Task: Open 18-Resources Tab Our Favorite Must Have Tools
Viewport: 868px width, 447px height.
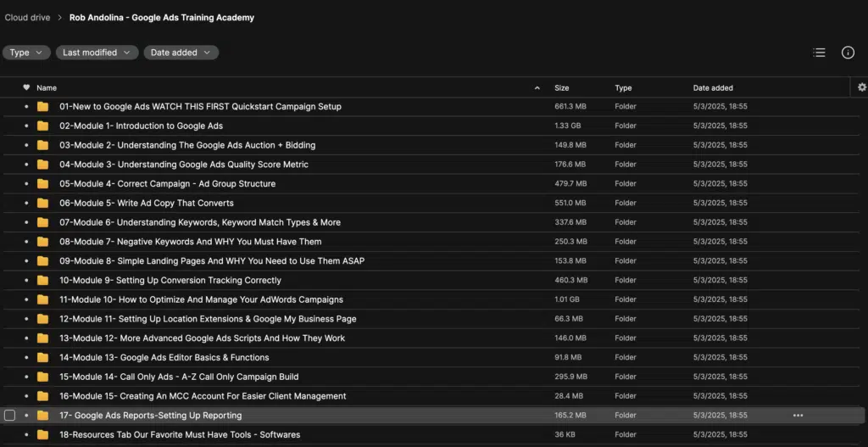Action: 180,435
